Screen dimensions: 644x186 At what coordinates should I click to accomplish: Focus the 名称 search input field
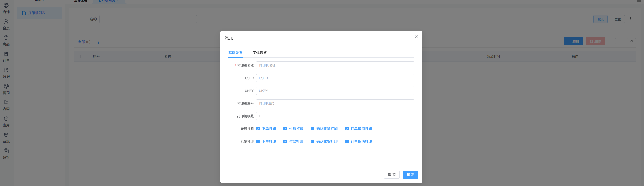click(148, 19)
